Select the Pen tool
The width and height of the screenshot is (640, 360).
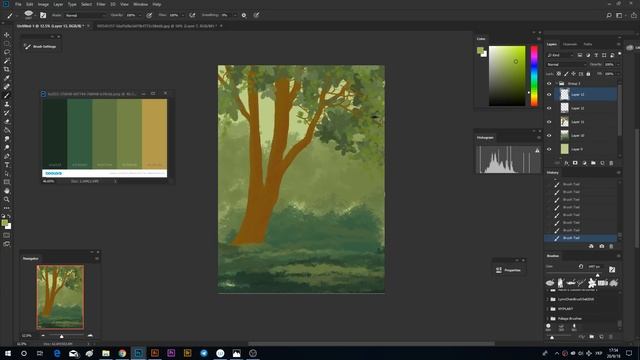[x=7, y=156]
